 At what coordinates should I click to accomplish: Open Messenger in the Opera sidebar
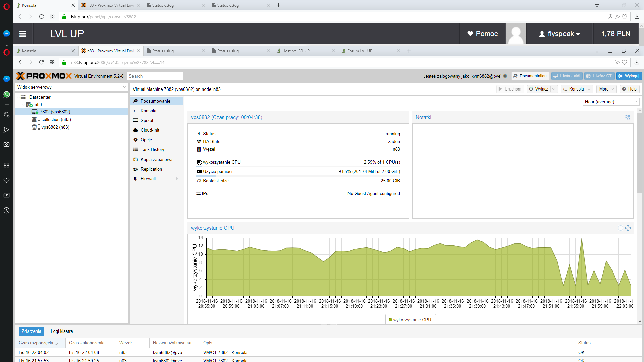(6, 79)
